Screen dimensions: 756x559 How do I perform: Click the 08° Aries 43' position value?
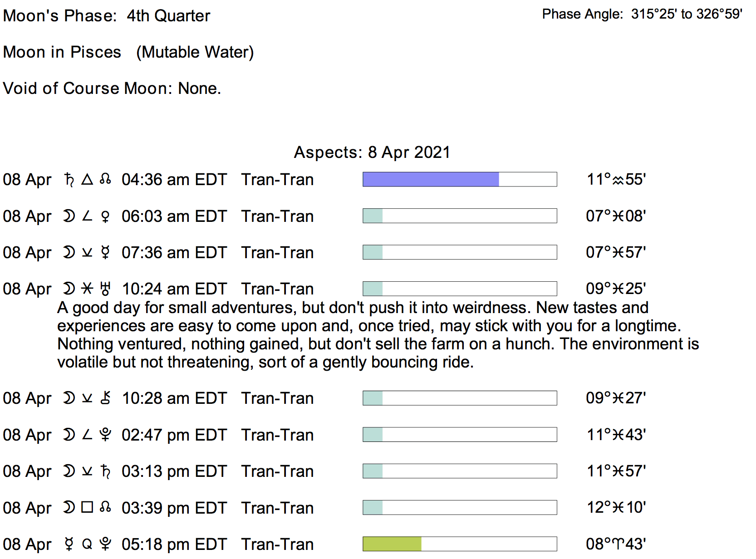pos(616,544)
